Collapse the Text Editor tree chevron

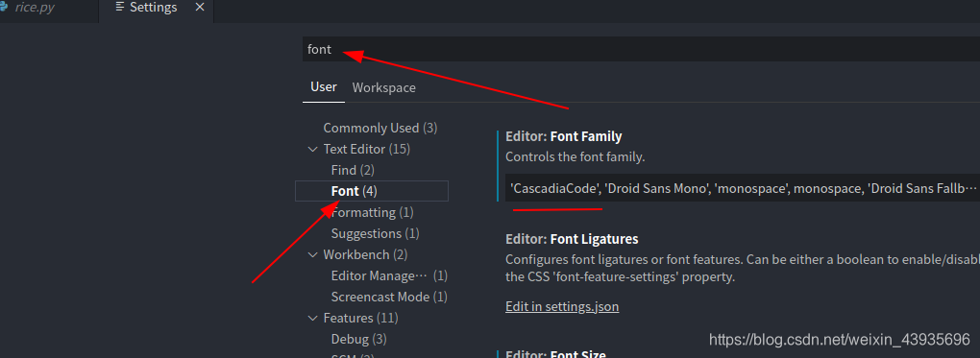312,150
